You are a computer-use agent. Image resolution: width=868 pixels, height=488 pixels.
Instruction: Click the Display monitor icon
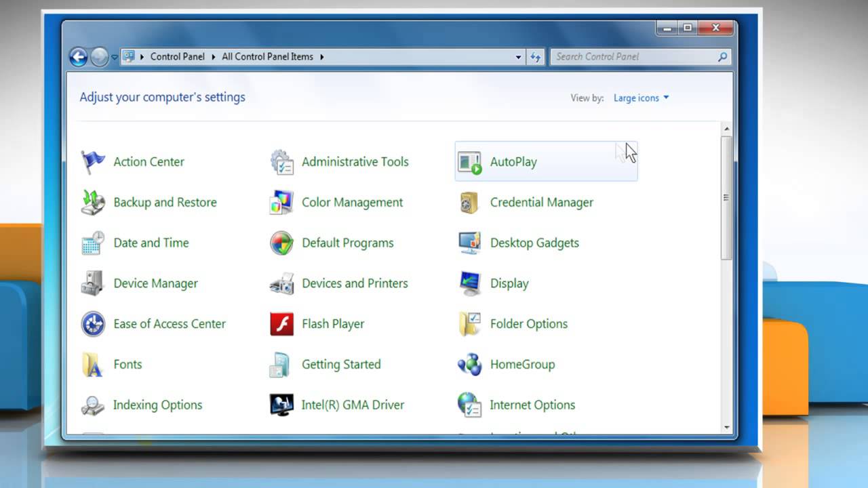(469, 283)
